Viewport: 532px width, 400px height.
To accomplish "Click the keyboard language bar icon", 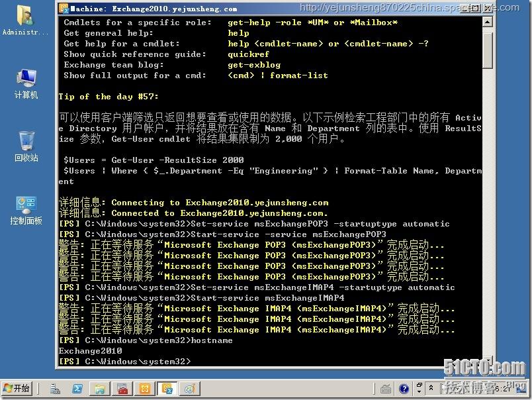I will click(x=385, y=389).
